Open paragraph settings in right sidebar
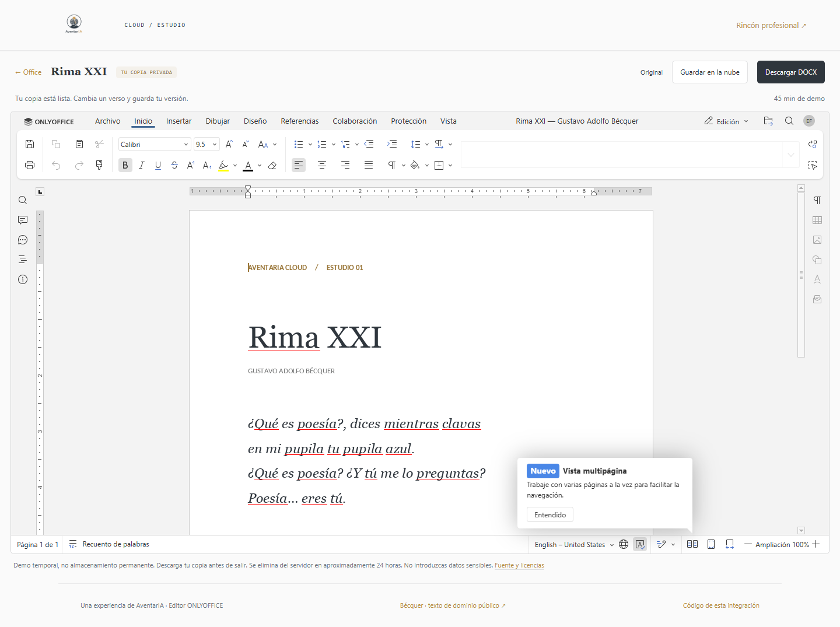The width and height of the screenshot is (840, 627). (817, 200)
